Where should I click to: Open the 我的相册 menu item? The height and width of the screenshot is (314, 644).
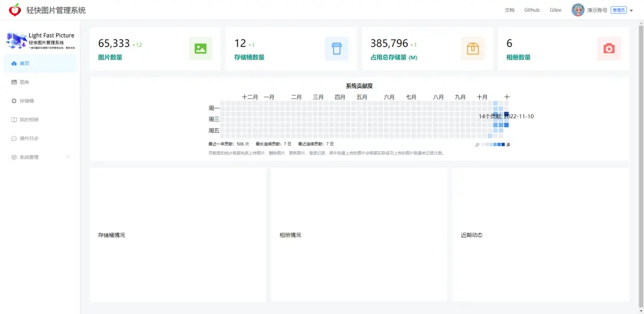40,120
